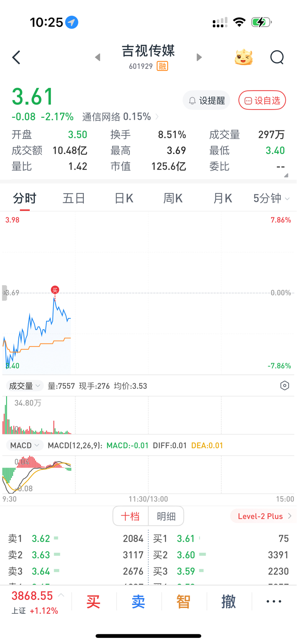297x644 pixels.
Task: Tap the red 买 marker on chart
Action: click(x=55, y=290)
